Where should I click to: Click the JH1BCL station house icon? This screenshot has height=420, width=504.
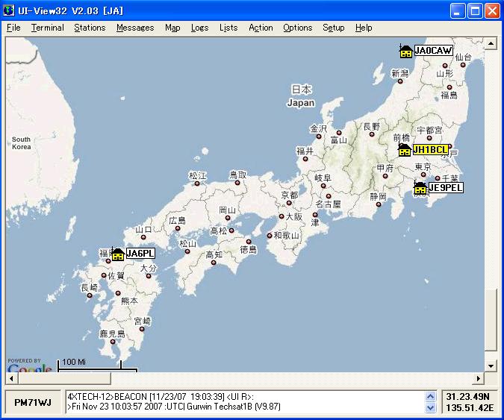(405, 150)
